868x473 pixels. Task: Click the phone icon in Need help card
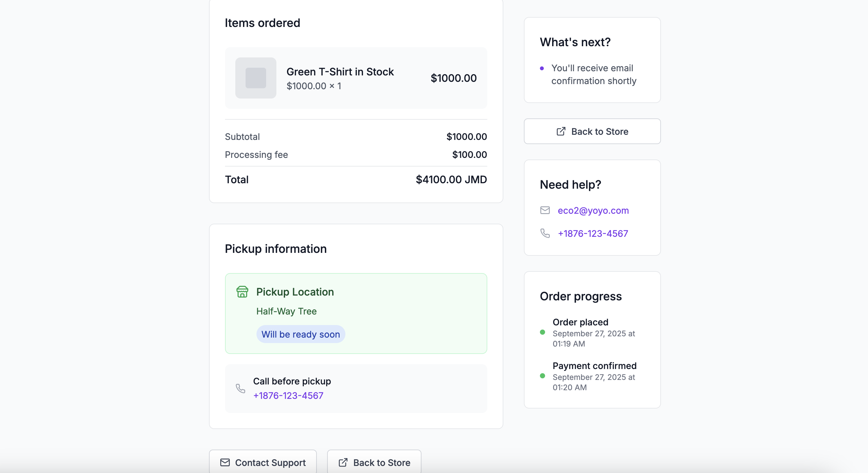(x=545, y=233)
